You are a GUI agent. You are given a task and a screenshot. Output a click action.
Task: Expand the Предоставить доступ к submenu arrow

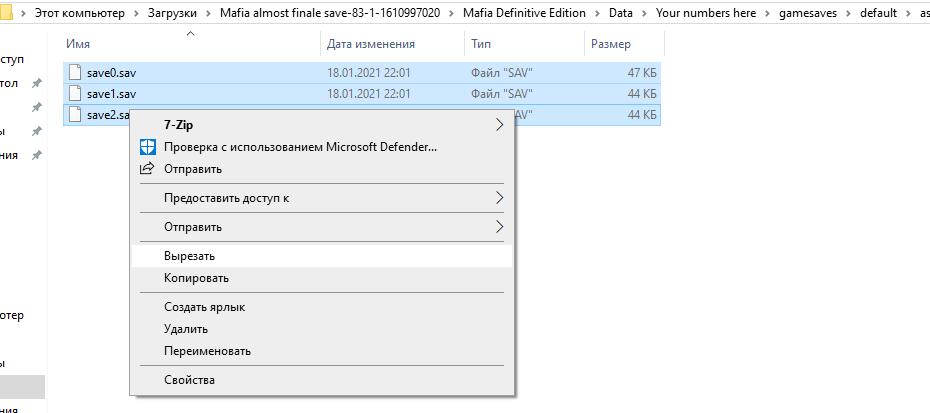click(x=500, y=198)
